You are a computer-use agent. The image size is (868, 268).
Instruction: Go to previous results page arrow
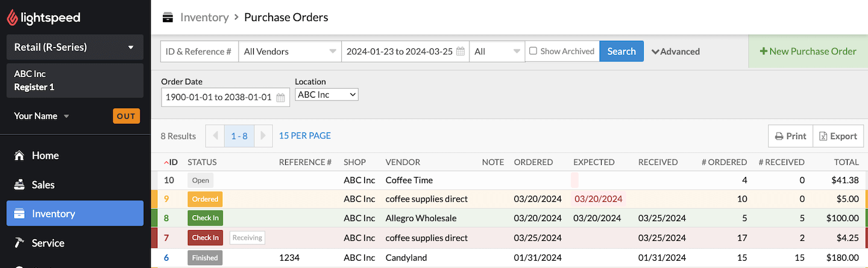(x=215, y=136)
